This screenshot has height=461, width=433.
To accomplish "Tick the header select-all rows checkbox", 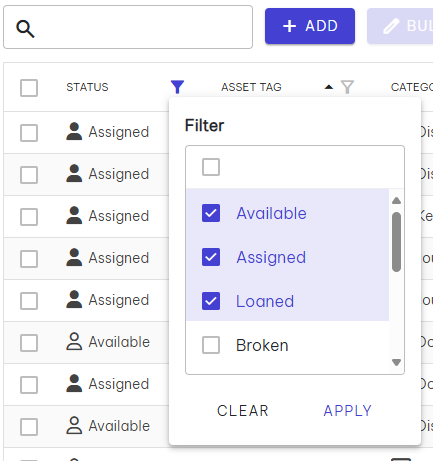I will pyautogui.click(x=29, y=88).
